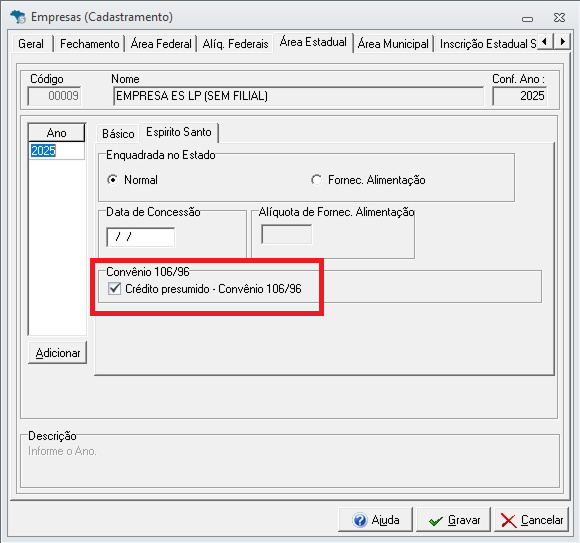Close the Empresas Cadastramento window

(559, 17)
